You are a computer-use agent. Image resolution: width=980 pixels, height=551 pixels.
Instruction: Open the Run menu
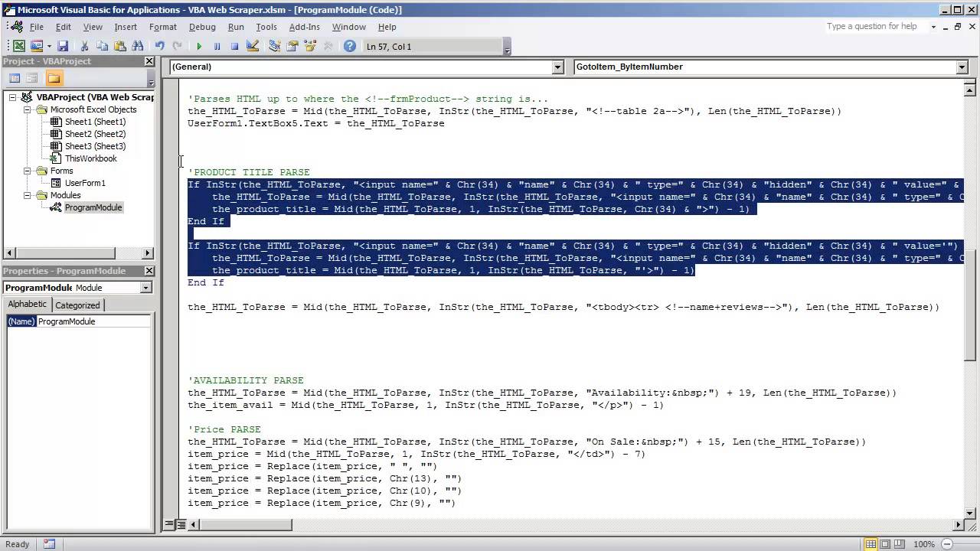click(x=236, y=27)
